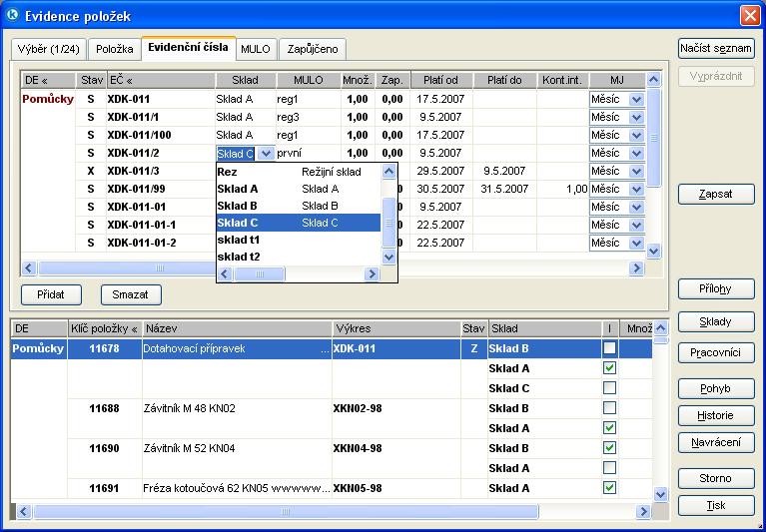Toggle checkbox in selected Sklad B row of 11678

point(609,348)
